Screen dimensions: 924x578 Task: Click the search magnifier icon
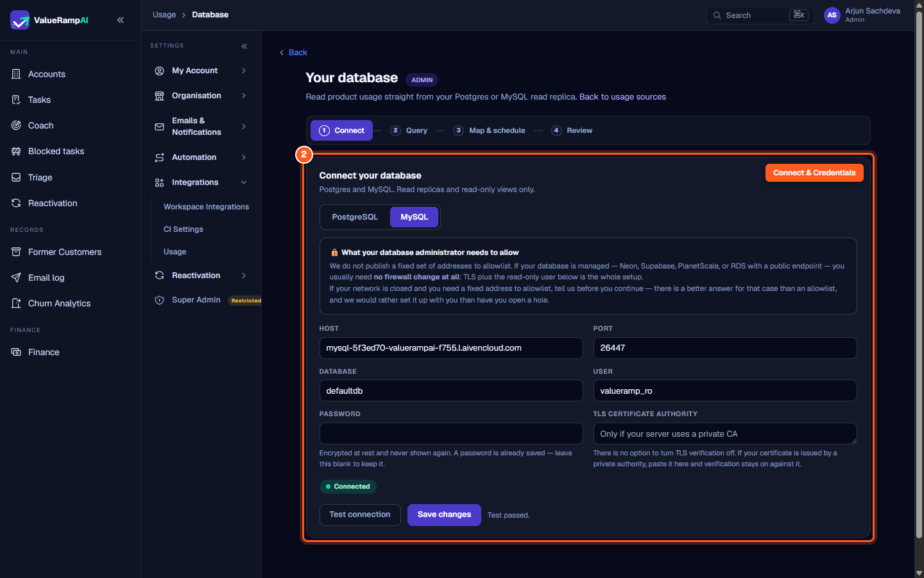click(x=717, y=15)
